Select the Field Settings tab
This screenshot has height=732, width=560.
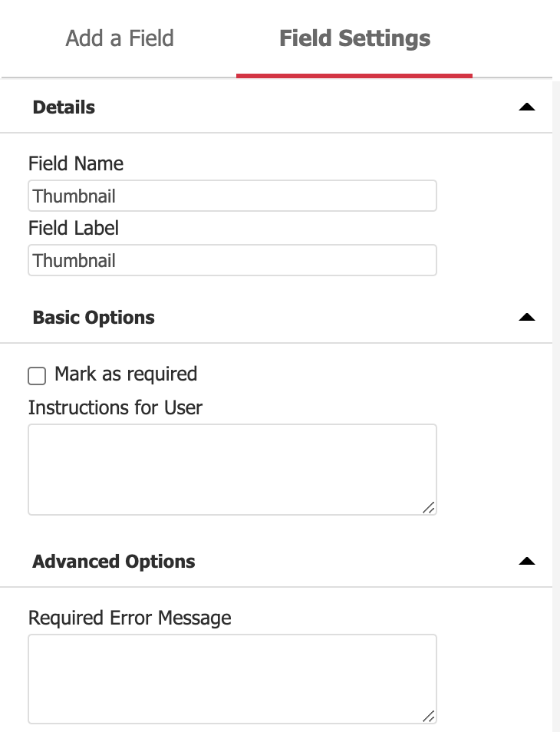354,38
